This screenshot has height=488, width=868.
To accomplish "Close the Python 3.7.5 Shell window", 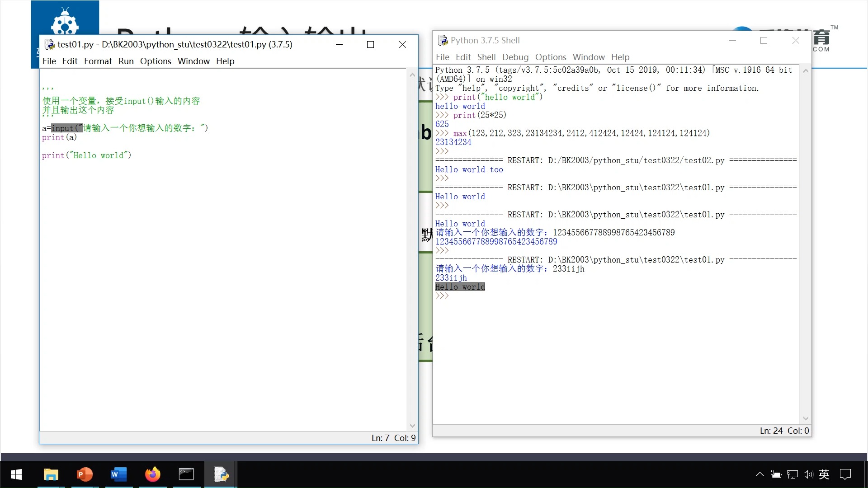I will (796, 40).
